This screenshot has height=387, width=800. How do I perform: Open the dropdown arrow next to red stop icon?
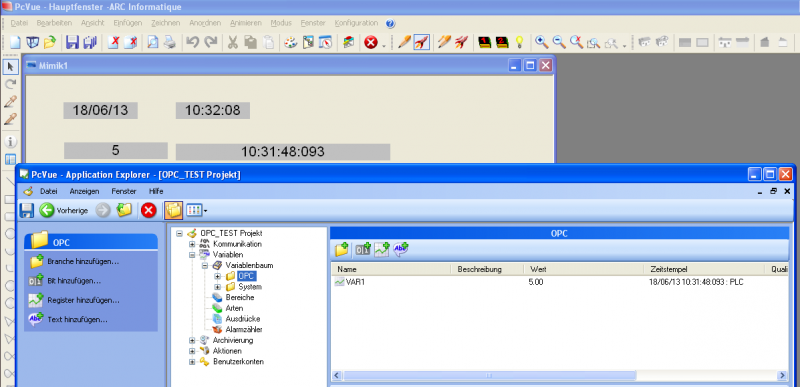point(383,46)
